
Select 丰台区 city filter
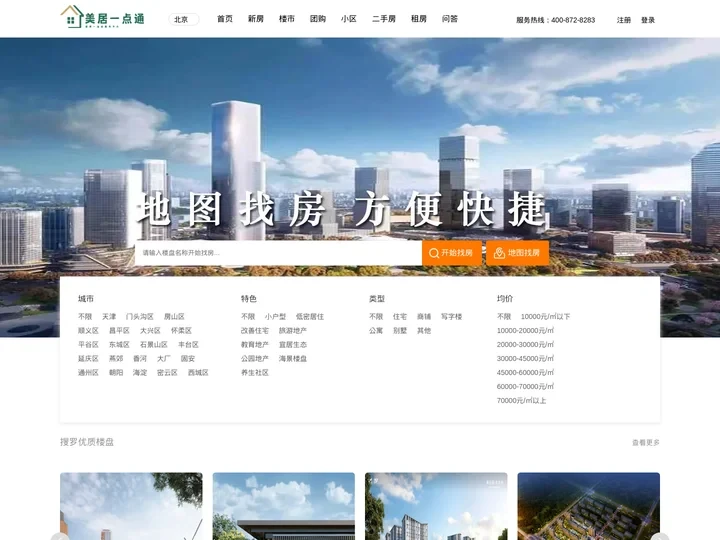188,344
